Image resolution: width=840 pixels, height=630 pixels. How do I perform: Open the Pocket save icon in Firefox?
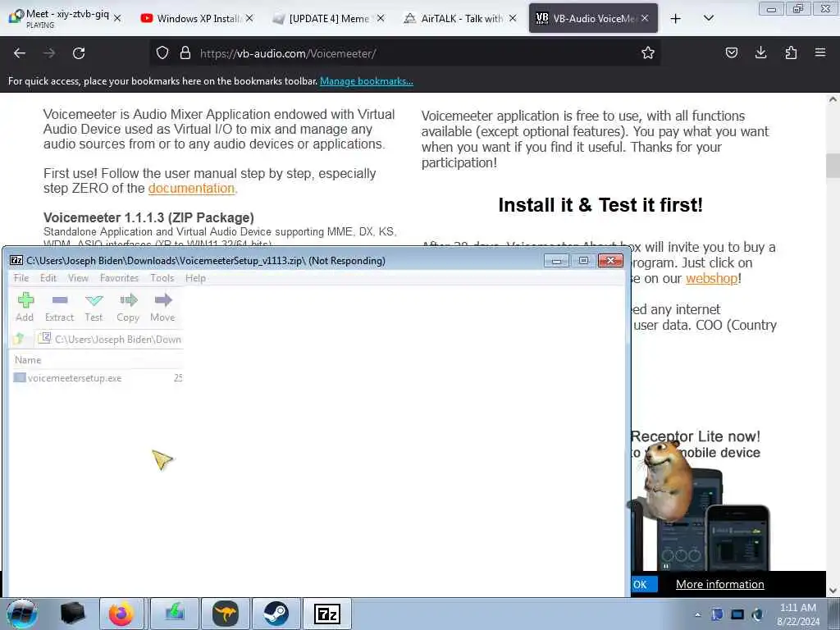731,53
